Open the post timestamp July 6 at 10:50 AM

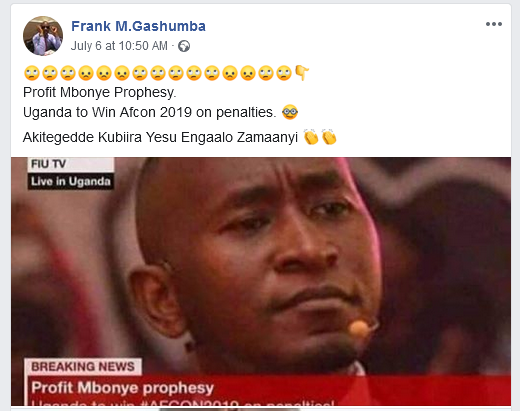tap(119, 46)
